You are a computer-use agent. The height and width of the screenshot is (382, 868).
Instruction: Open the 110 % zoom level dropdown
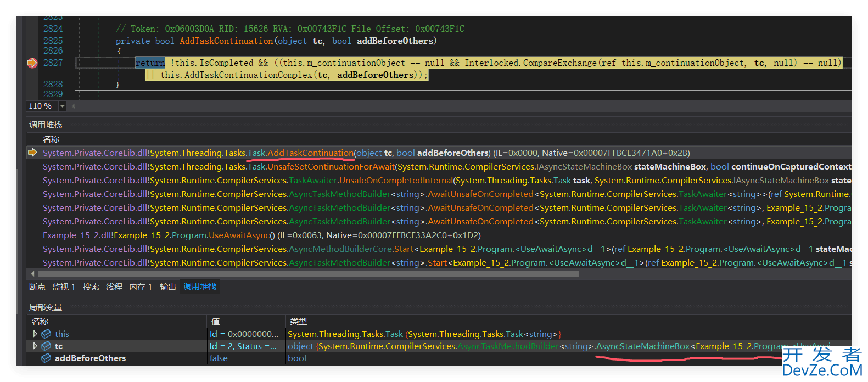point(62,106)
